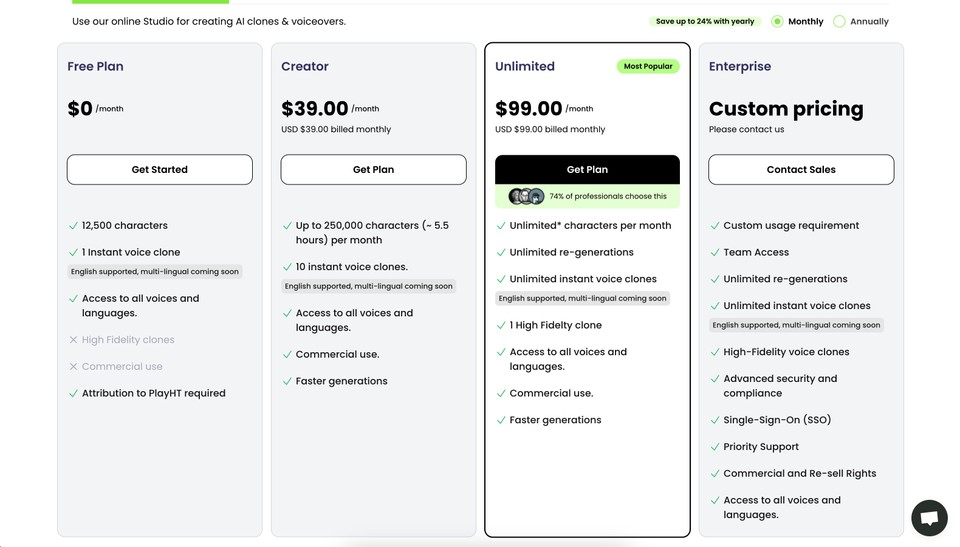The height and width of the screenshot is (547, 960).
Task: Click the professionals avatar group under Unlimited
Action: click(x=527, y=196)
